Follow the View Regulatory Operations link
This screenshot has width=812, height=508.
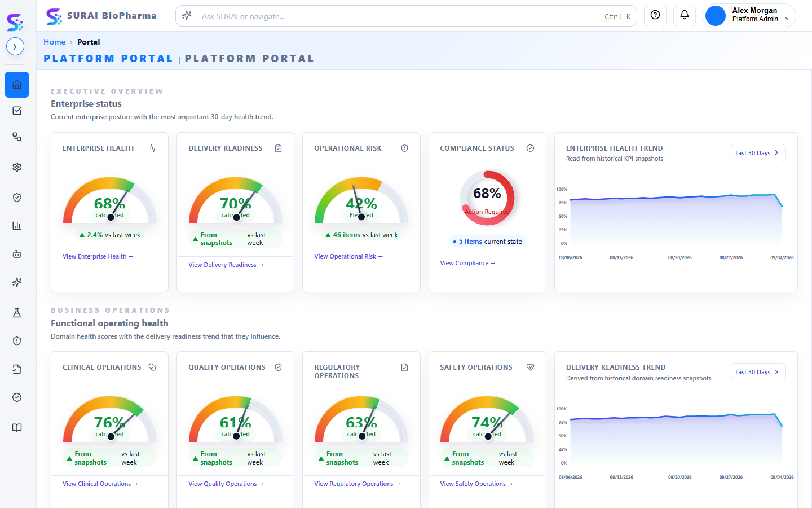[358, 484]
